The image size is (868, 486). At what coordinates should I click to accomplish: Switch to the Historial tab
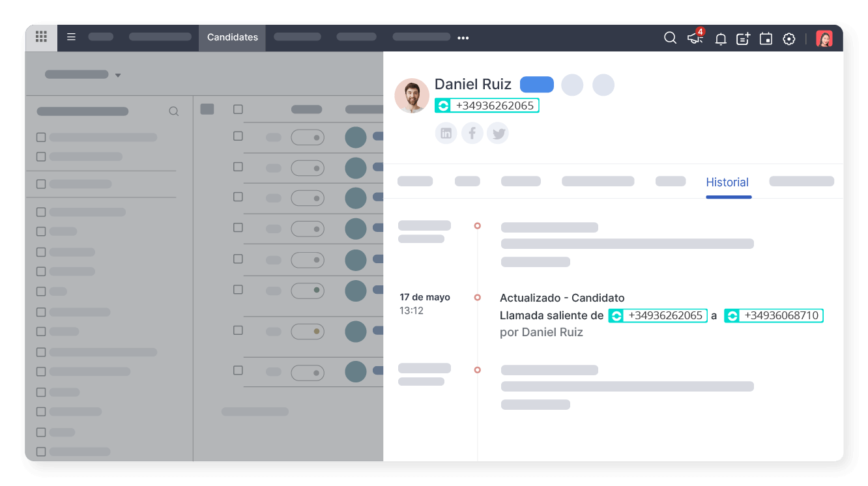point(727,182)
